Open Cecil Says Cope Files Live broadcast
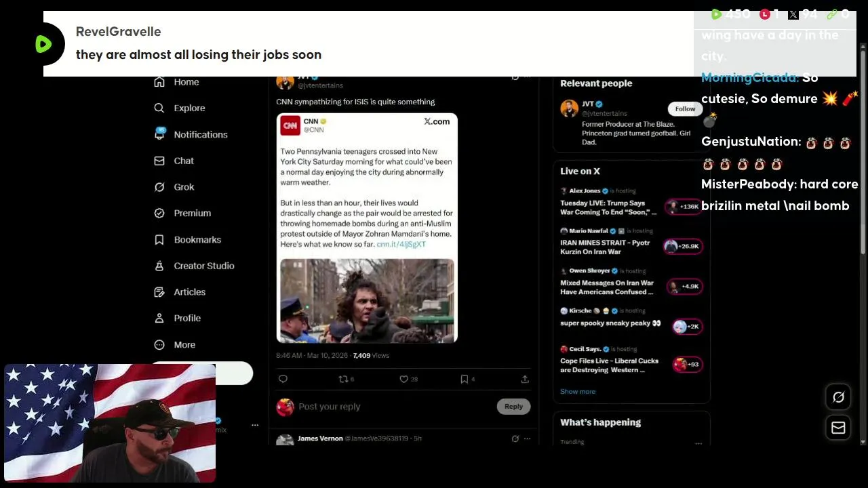Image resolution: width=868 pixels, height=488 pixels. pos(609,365)
